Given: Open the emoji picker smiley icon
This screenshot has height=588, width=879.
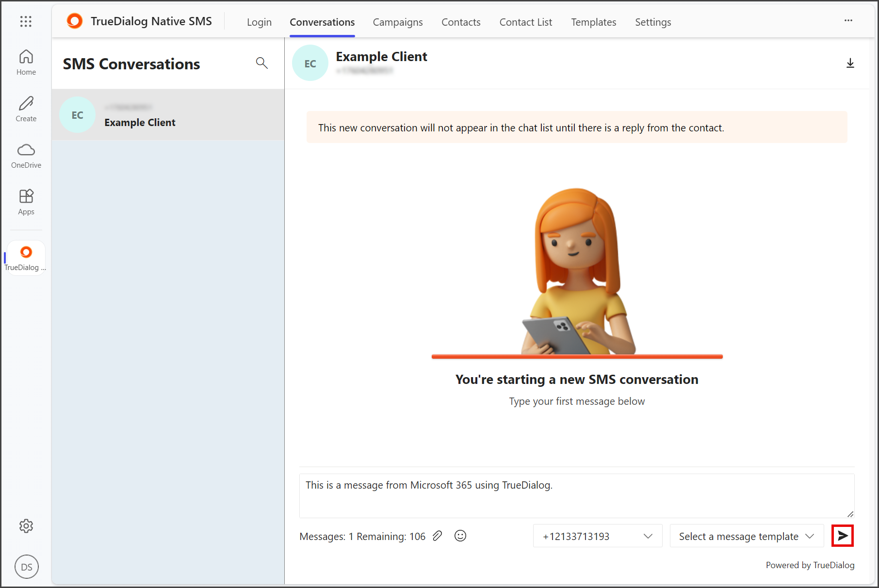Looking at the screenshot, I should (460, 536).
